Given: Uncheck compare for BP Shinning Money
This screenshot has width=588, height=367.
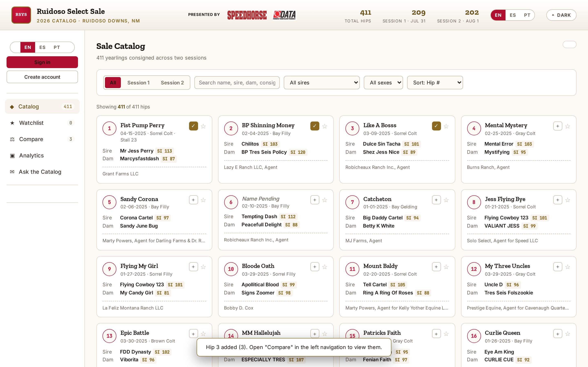Looking at the screenshot, I should pyautogui.click(x=315, y=126).
